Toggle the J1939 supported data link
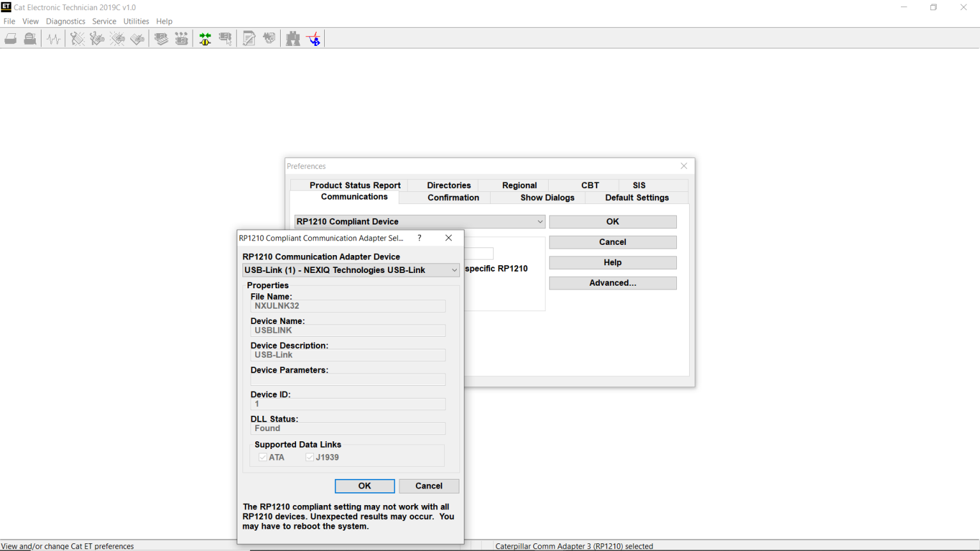980x551 pixels. 309,457
